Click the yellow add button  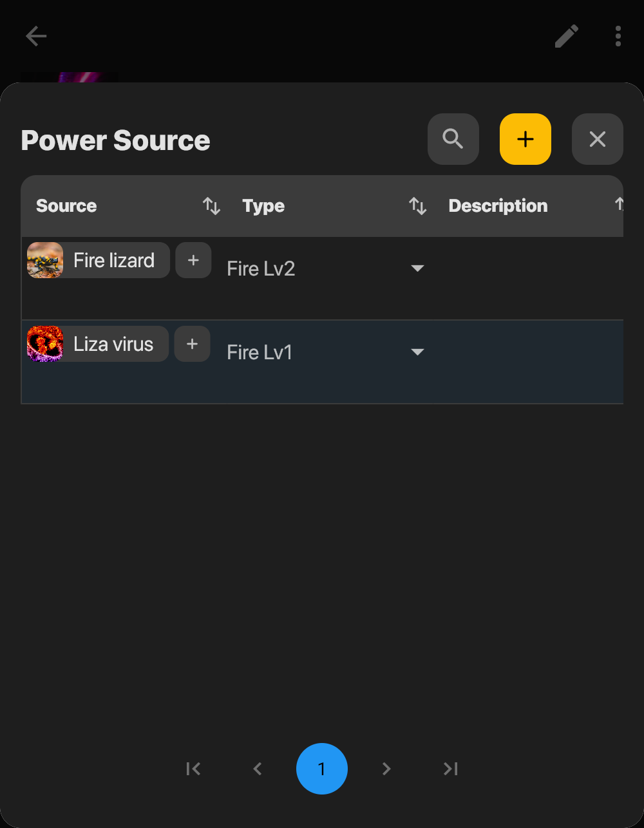point(526,139)
